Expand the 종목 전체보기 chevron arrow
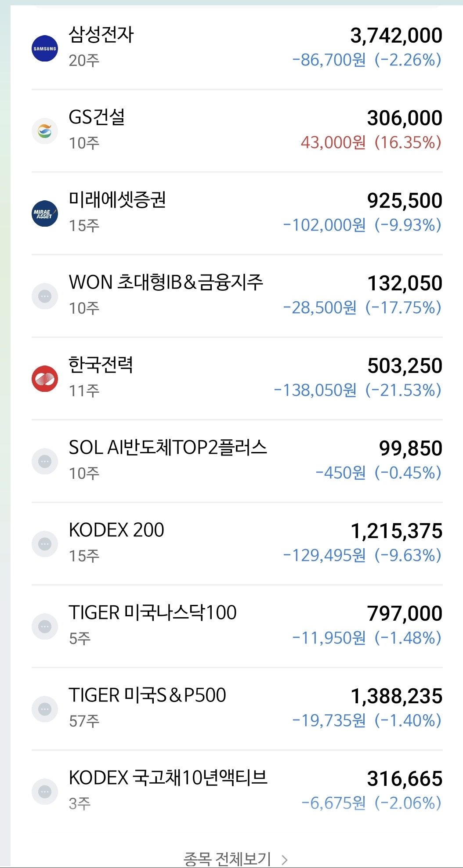 coord(284,860)
